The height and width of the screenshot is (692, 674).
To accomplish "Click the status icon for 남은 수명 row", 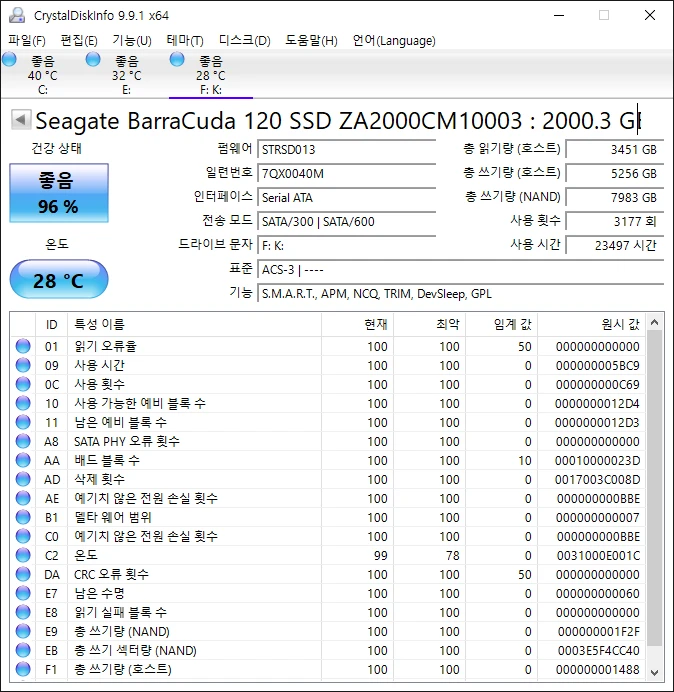I will [23, 593].
